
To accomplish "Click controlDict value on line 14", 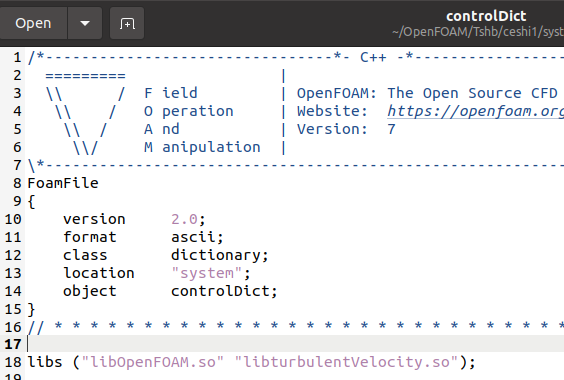I will pos(220,291).
